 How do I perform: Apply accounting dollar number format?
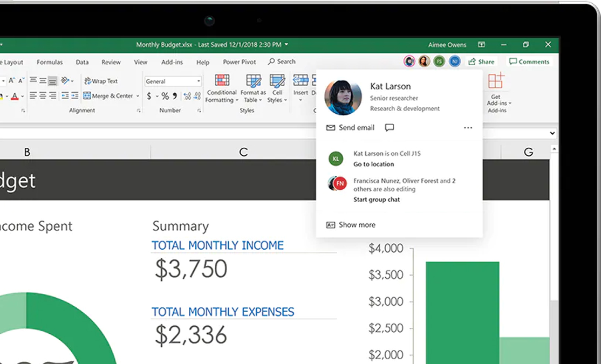149,96
